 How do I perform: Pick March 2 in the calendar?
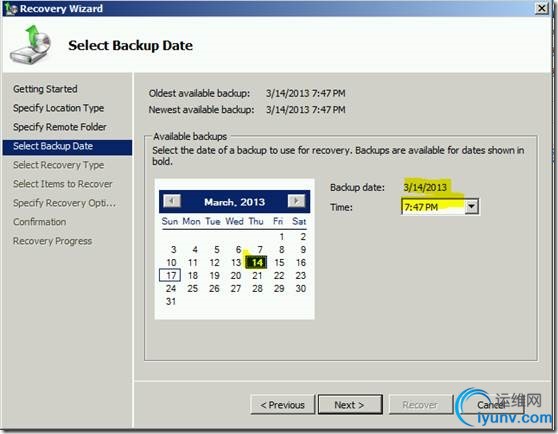tap(303, 237)
